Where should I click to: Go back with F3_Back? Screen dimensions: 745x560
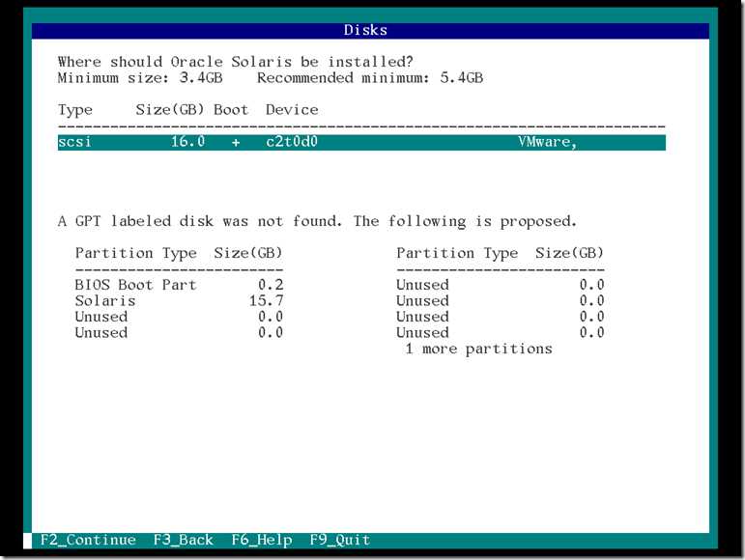(184, 540)
